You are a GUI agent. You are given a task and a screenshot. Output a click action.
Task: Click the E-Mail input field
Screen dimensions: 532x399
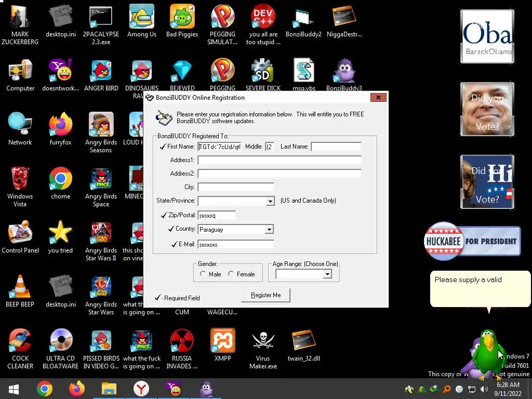236,244
